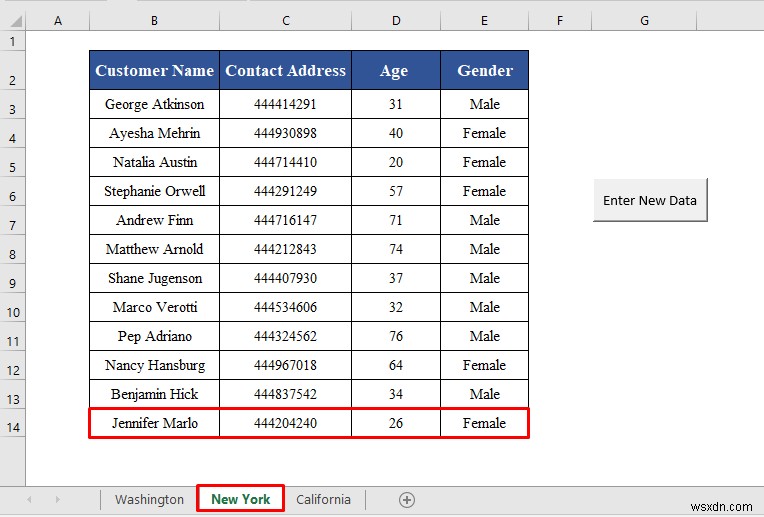This screenshot has width=764, height=517.
Task: Switch to the Washington sheet tab
Action: coord(149,499)
